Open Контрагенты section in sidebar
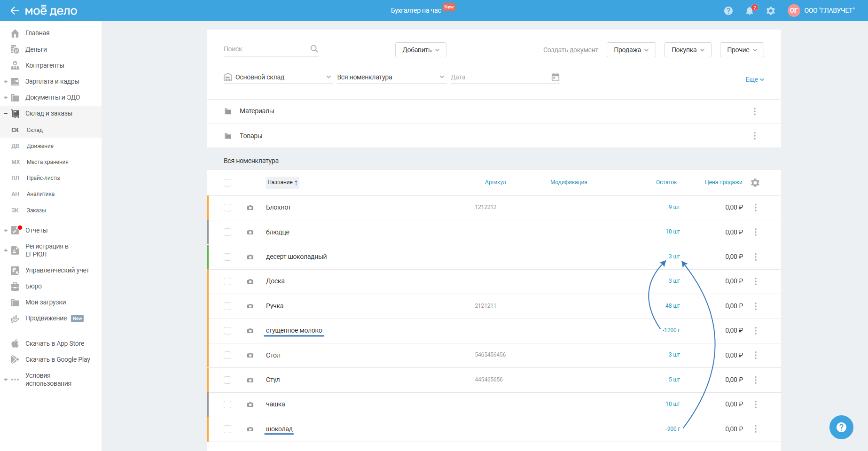The height and width of the screenshot is (451, 868). click(x=45, y=65)
